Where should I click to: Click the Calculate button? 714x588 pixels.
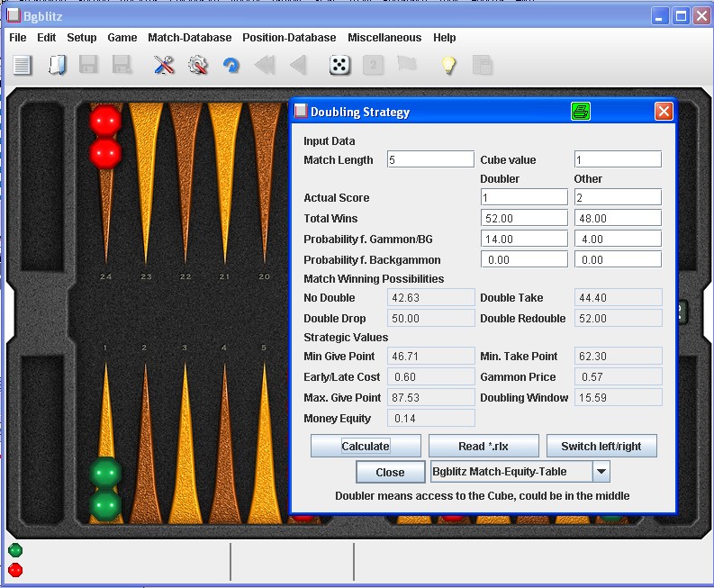click(366, 446)
